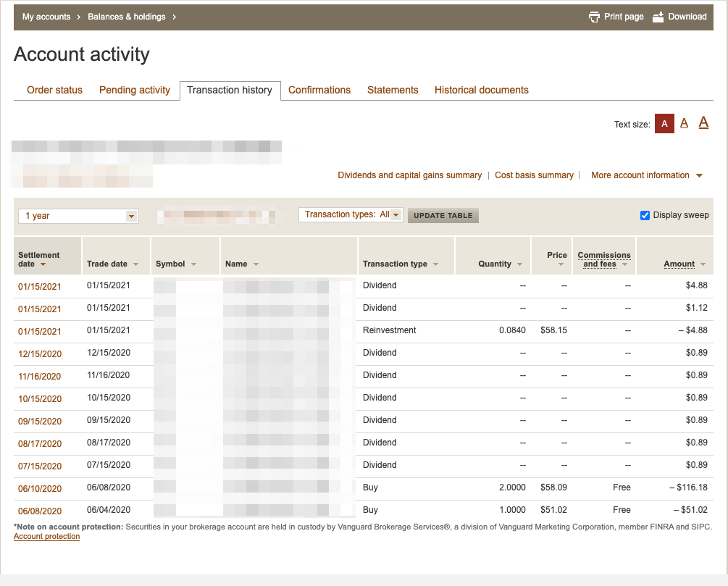Viewport: 728px width, 586px height.
Task: Select the smallest text size A icon
Action: point(664,124)
